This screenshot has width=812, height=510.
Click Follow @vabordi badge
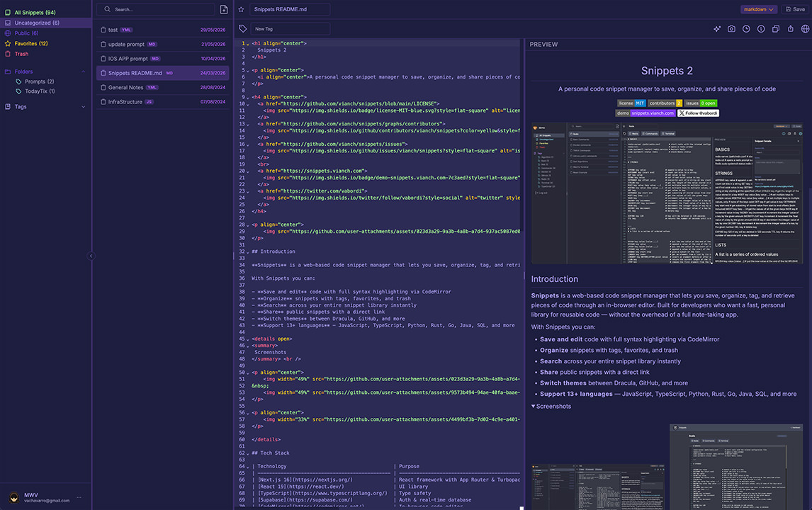coord(698,113)
